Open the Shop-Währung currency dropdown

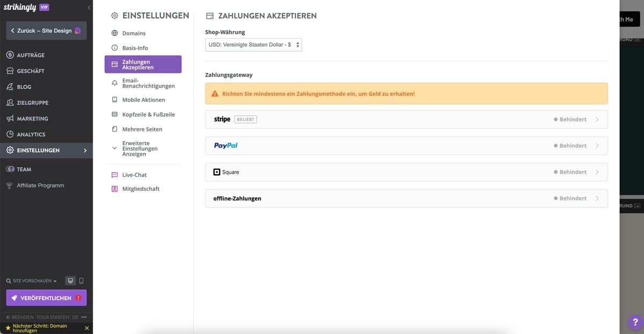click(x=253, y=44)
